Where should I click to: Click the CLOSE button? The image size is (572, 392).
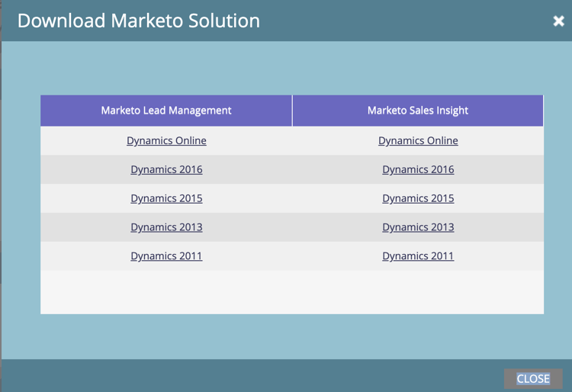point(533,378)
